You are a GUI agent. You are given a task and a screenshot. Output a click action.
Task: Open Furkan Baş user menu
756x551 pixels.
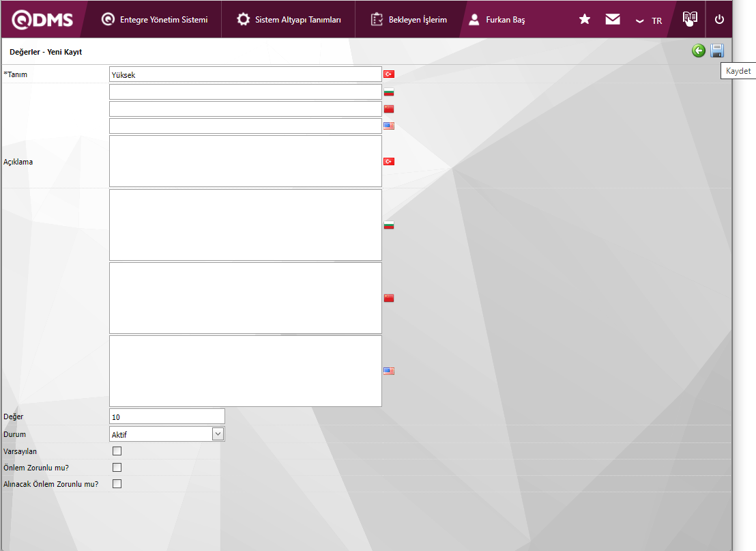click(497, 19)
